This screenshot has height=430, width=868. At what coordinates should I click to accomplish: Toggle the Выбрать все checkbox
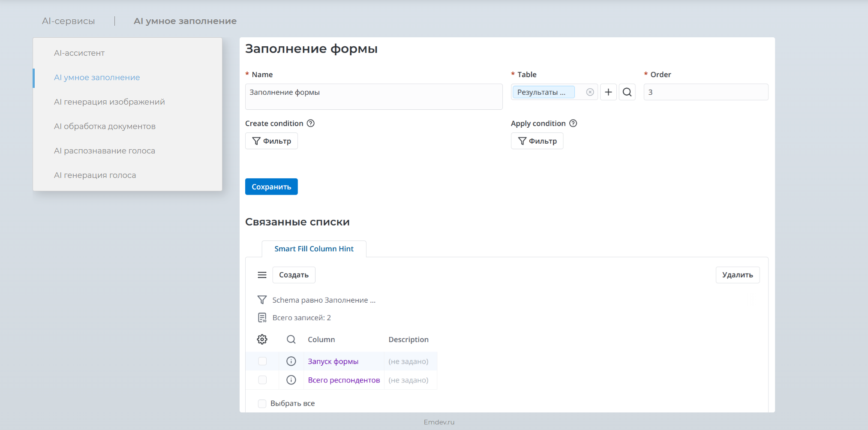262,403
